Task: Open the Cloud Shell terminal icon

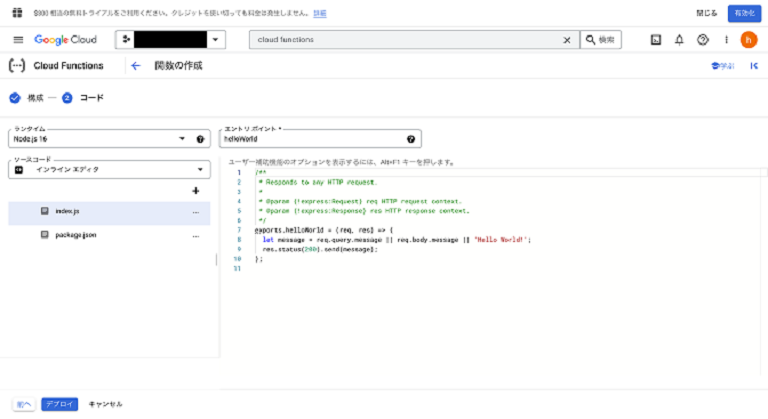Action: (656, 40)
